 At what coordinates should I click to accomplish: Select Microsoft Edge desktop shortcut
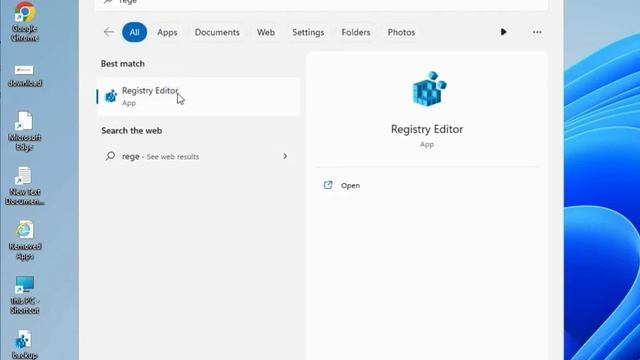24,131
